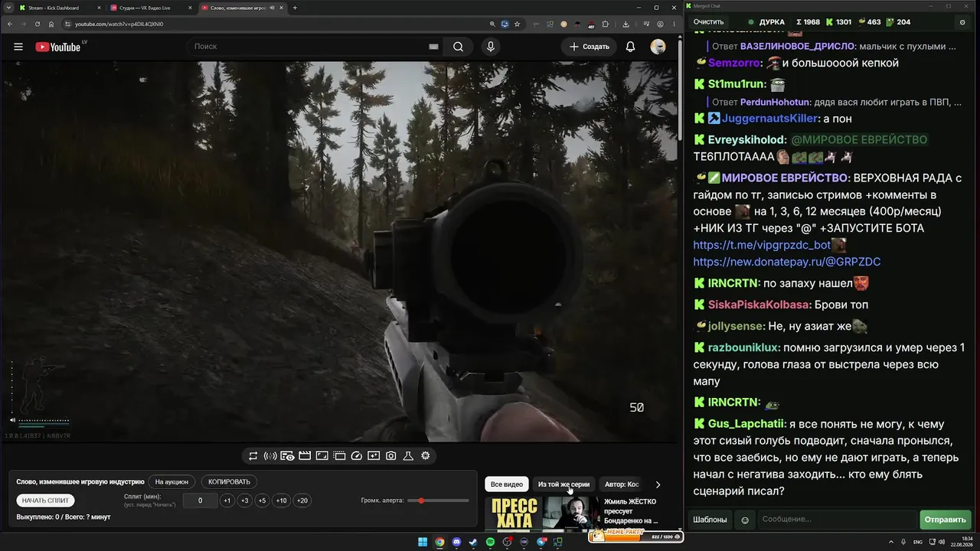Image resolution: width=980 pixels, height=551 pixels.
Task: Start voice search with the microphone
Action: click(x=491, y=47)
